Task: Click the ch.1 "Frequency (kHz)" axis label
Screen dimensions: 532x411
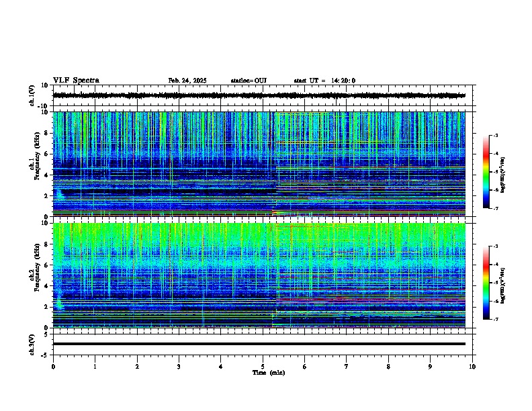Action: [x=37, y=156]
